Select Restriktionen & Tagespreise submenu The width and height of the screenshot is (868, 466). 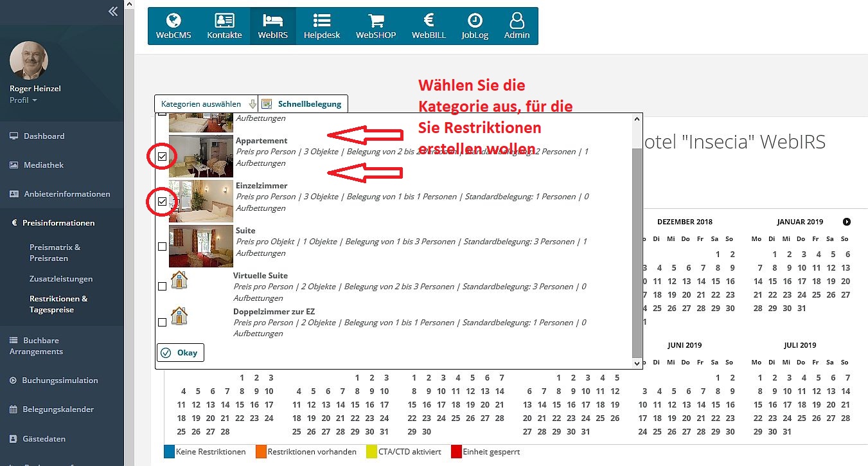pyautogui.click(x=58, y=304)
